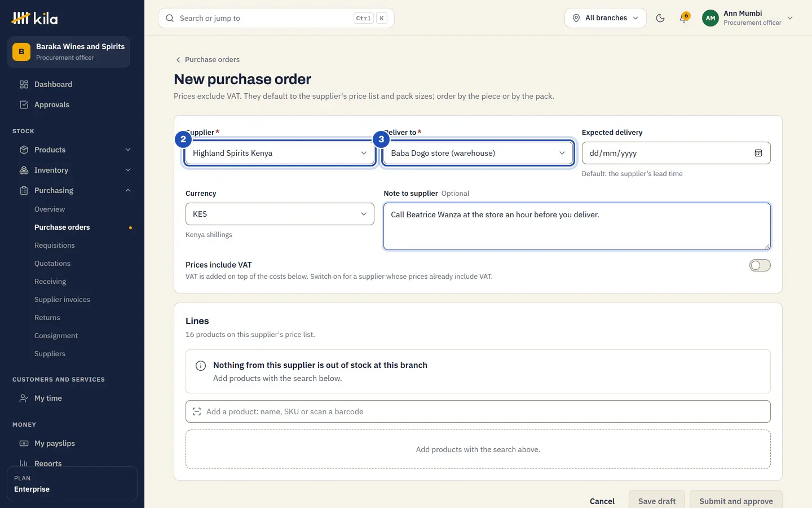Image resolution: width=812 pixels, height=508 pixels.
Task: Toggle dark mode moon icon
Action: (x=660, y=18)
